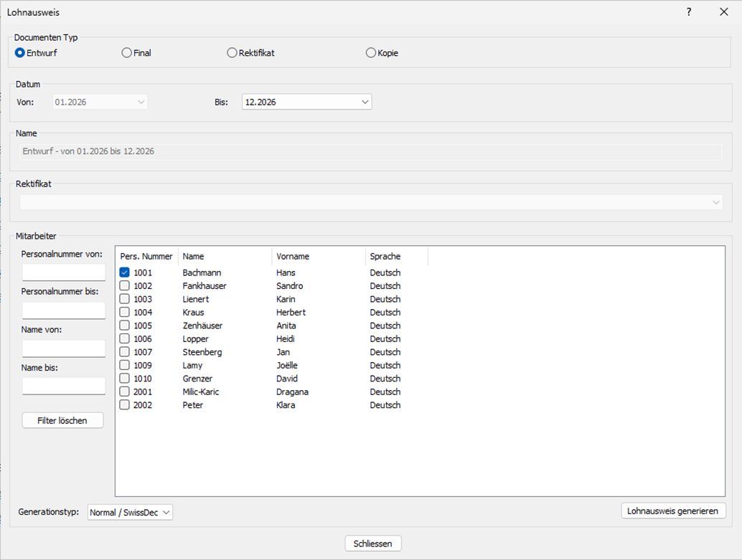Select the Kopie radio button
The image size is (742, 560).
[371, 53]
